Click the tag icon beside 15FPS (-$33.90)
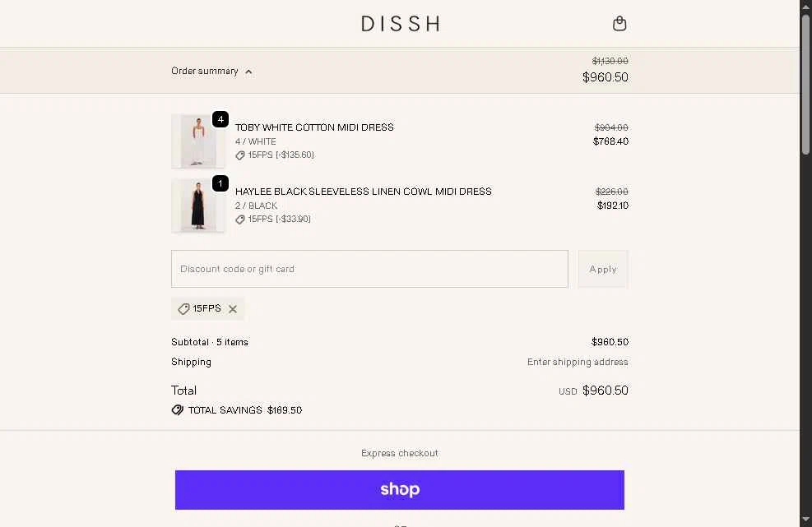 click(239, 220)
